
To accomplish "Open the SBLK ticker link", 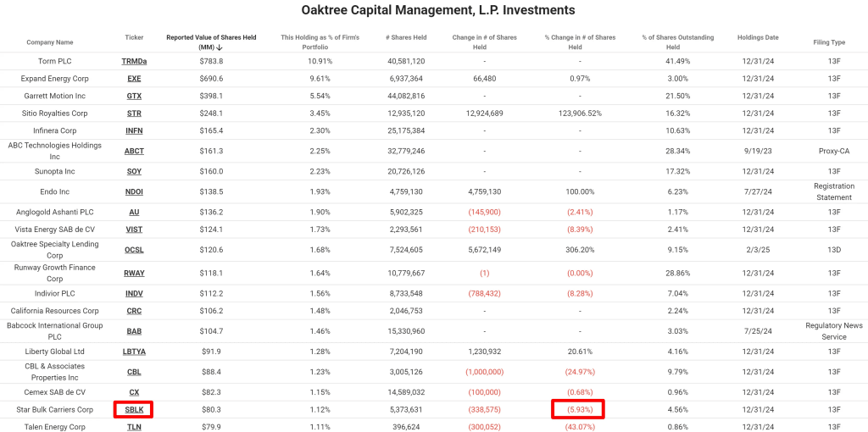I will pos(134,410).
